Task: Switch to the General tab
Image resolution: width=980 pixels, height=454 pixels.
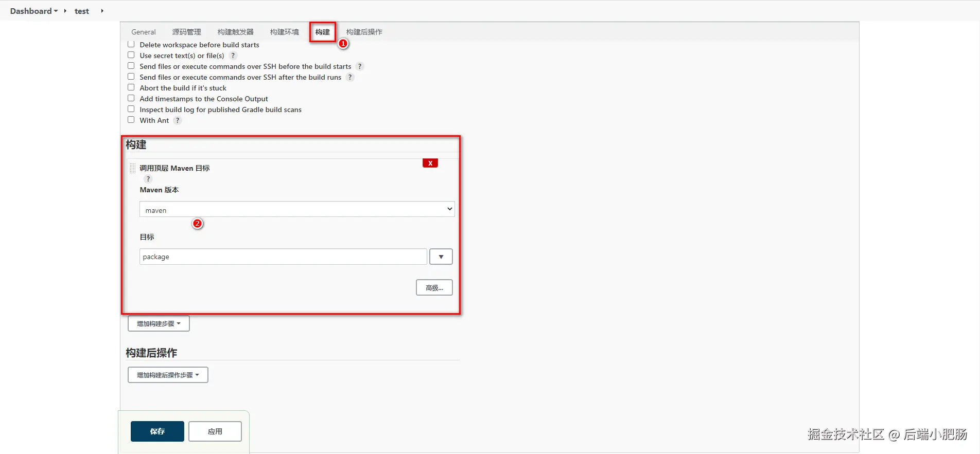Action: (x=143, y=32)
